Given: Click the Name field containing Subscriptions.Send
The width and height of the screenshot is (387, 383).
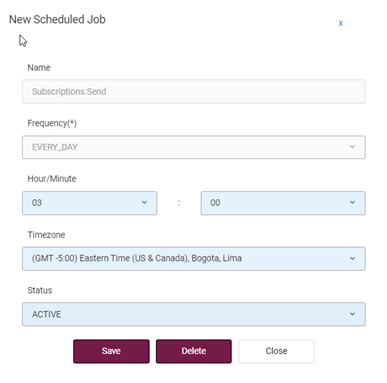Looking at the screenshot, I should tap(194, 91).
